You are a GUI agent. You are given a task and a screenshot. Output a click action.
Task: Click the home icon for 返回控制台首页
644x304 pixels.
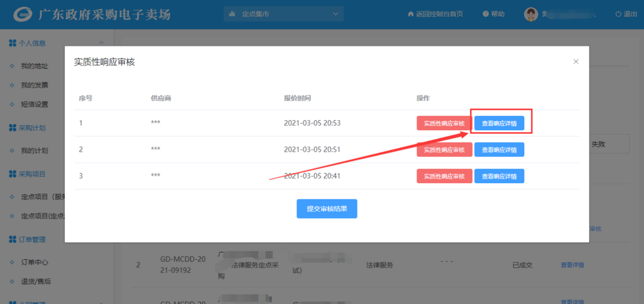[410, 14]
